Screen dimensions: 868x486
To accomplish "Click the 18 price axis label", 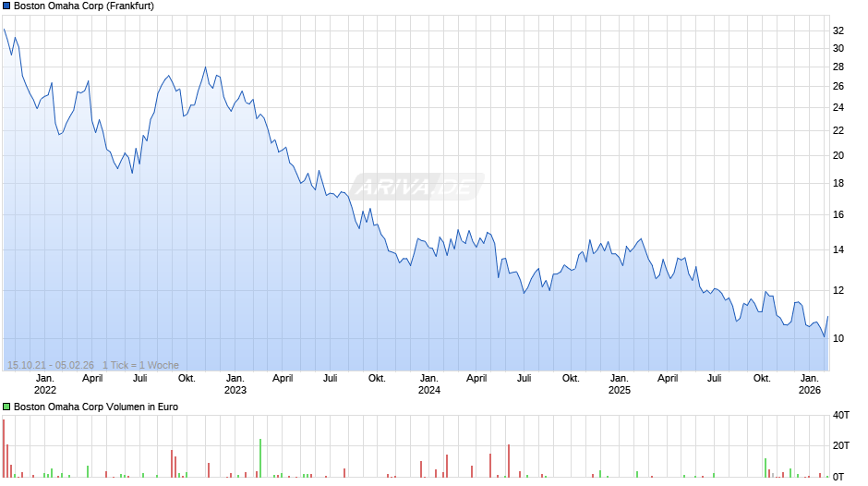I will point(838,183).
